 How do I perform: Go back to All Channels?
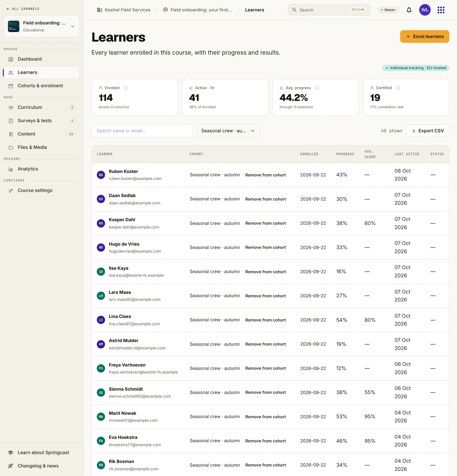(x=23, y=9)
